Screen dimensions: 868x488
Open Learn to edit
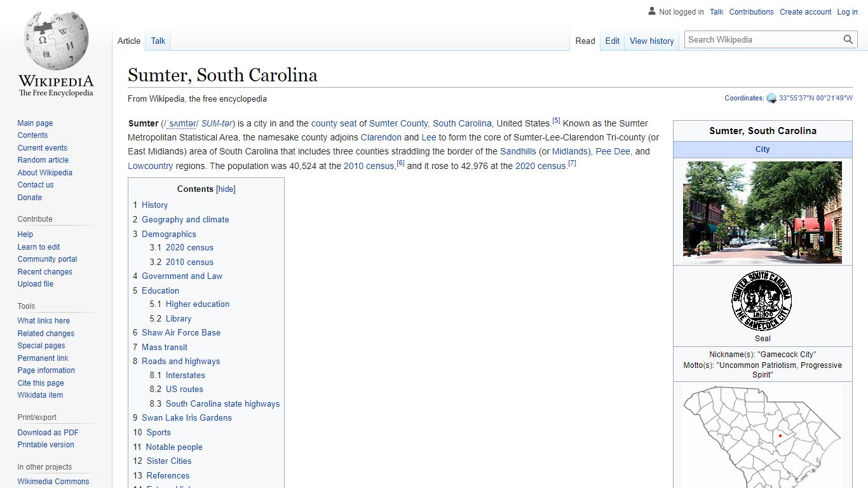pos(39,247)
